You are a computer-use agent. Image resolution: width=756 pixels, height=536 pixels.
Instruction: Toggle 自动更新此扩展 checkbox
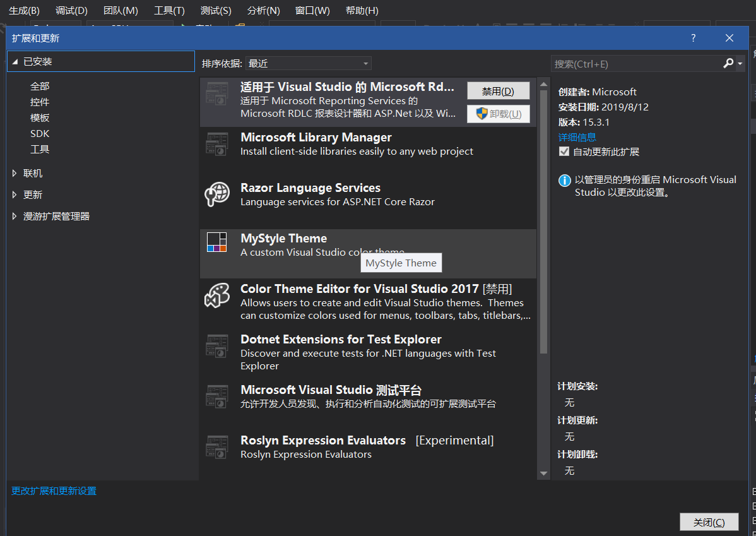coord(564,152)
